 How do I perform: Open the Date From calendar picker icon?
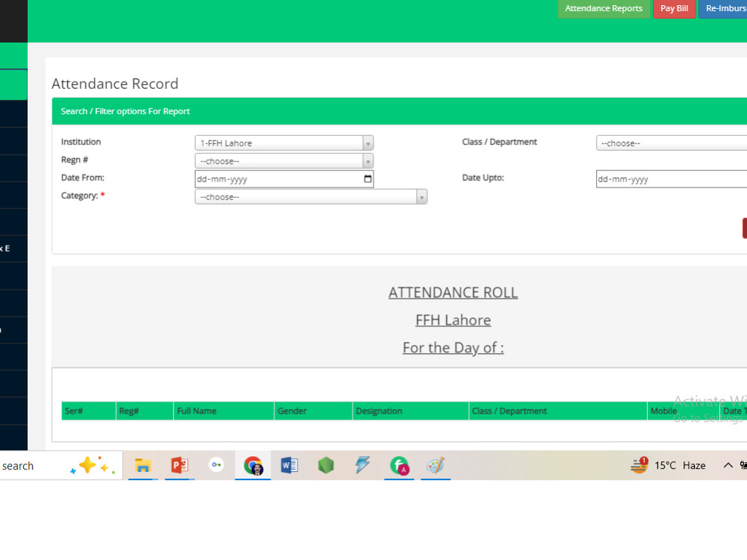[x=368, y=179]
